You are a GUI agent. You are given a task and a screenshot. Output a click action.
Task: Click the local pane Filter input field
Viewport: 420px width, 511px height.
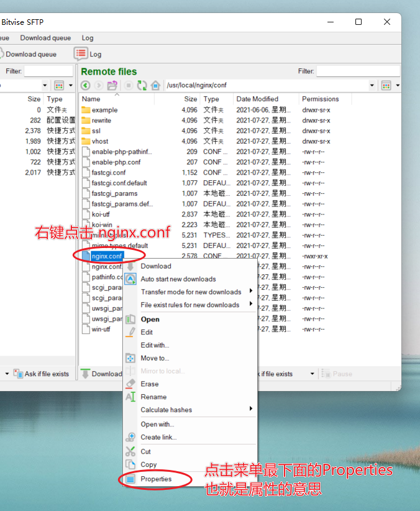click(48, 71)
